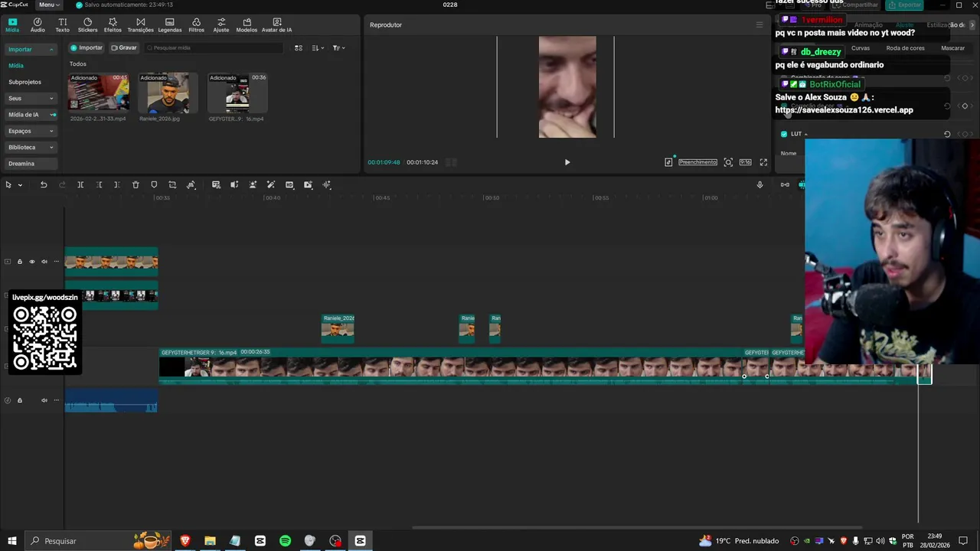Toggle the keyframe diamond above LUT row
Viewport: 980px width, 551px height.
click(965, 106)
